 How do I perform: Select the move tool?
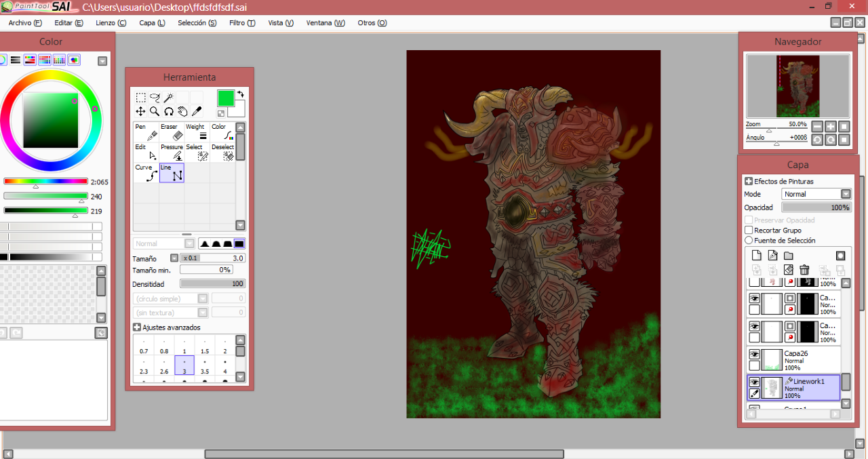[x=140, y=111]
